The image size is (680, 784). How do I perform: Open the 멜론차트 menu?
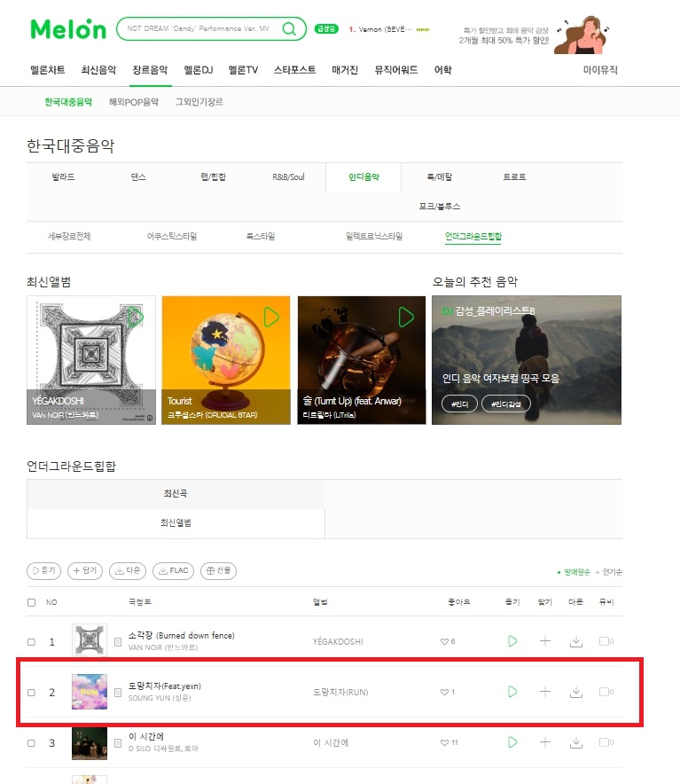coord(48,70)
